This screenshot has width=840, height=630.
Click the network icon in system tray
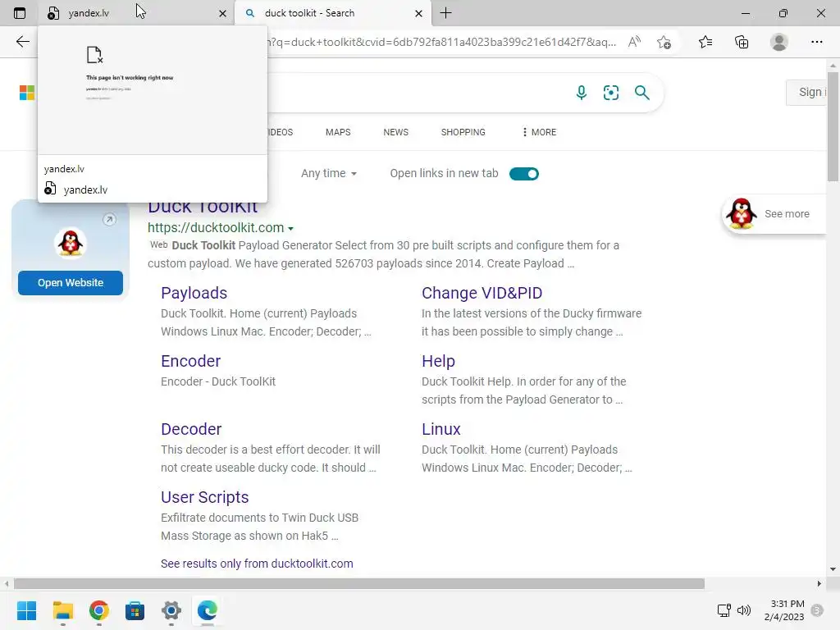point(724,610)
